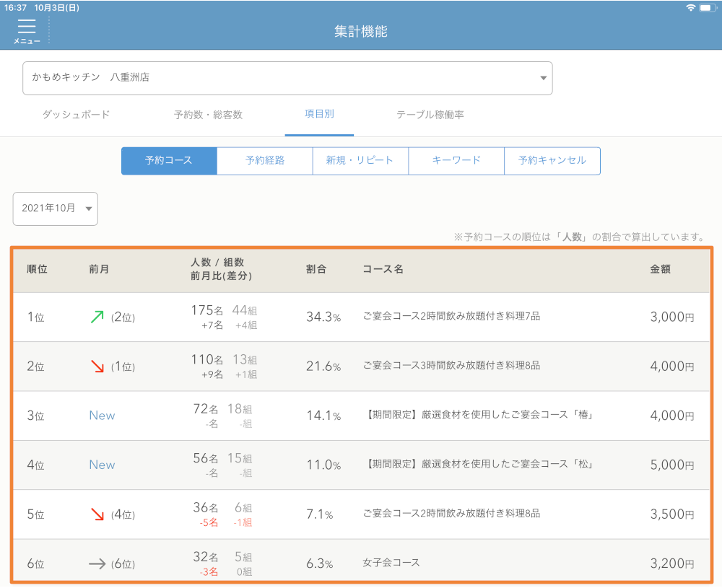Select the 予約キャンセル button

pyautogui.click(x=552, y=161)
